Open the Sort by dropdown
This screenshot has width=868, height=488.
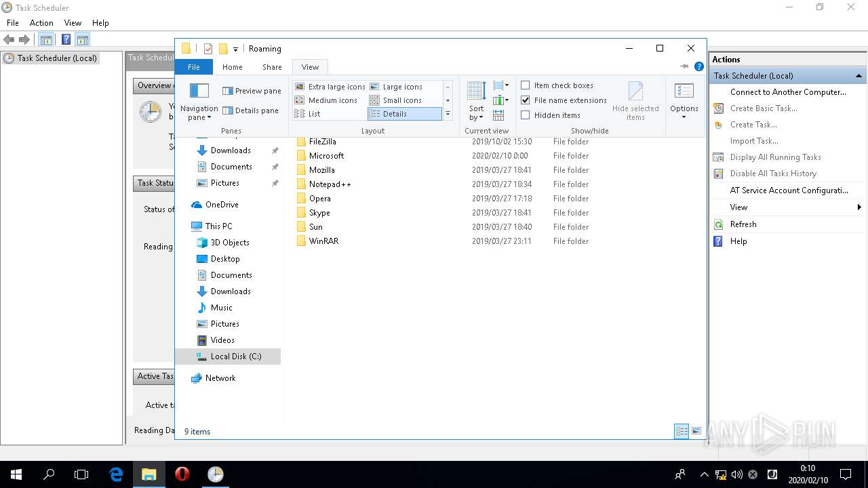pyautogui.click(x=477, y=102)
